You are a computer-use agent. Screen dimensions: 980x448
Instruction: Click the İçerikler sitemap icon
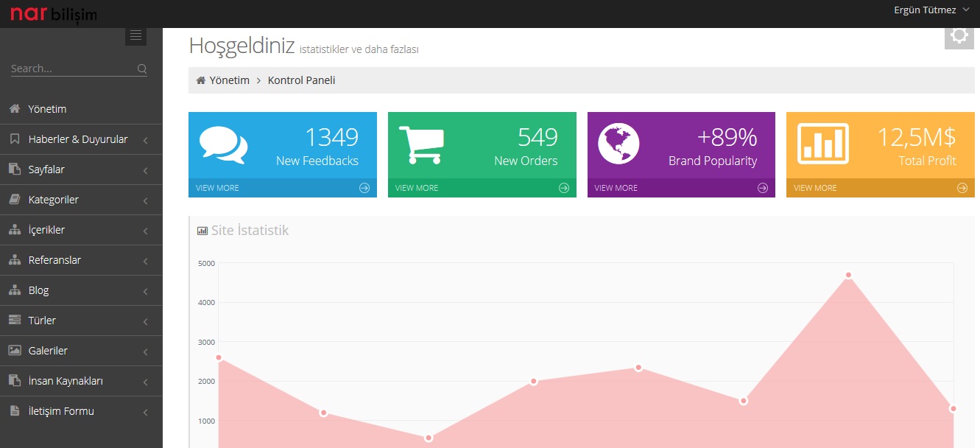14,230
